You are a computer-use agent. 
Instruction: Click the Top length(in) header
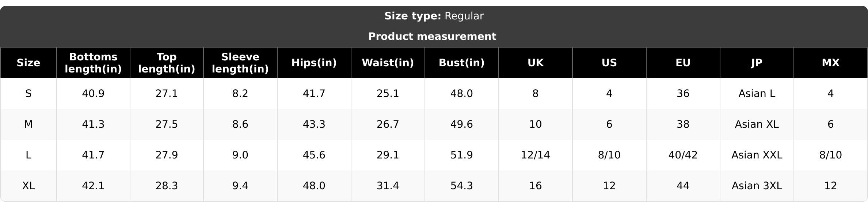point(167,63)
